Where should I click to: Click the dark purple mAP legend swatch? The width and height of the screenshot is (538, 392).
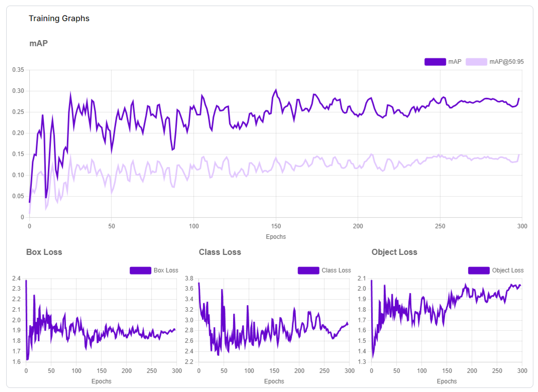coord(435,62)
